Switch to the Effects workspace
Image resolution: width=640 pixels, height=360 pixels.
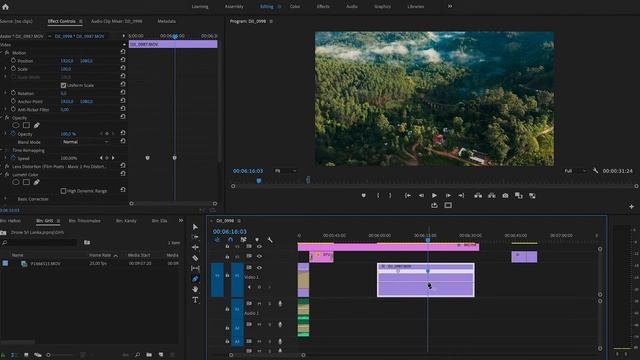[323, 7]
